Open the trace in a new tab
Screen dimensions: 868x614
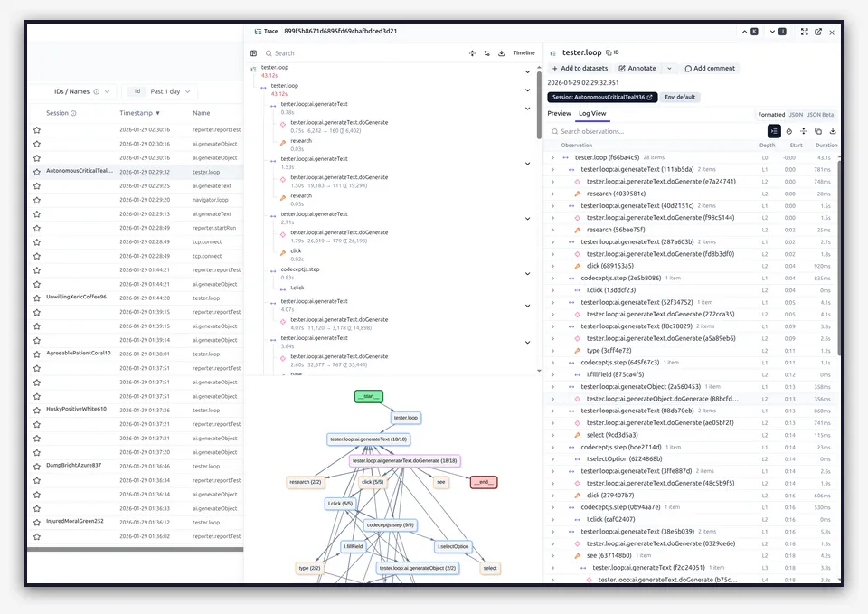tap(818, 33)
